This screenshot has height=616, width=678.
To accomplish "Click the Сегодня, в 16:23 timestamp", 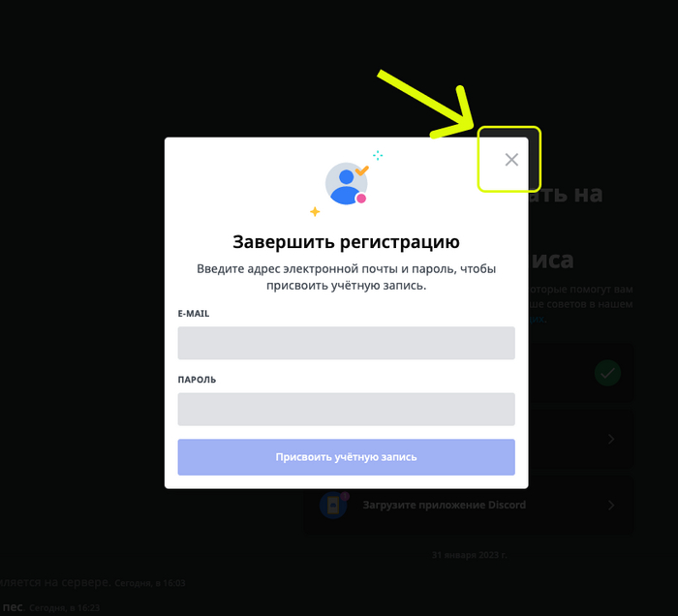I will tap(64, 608).
